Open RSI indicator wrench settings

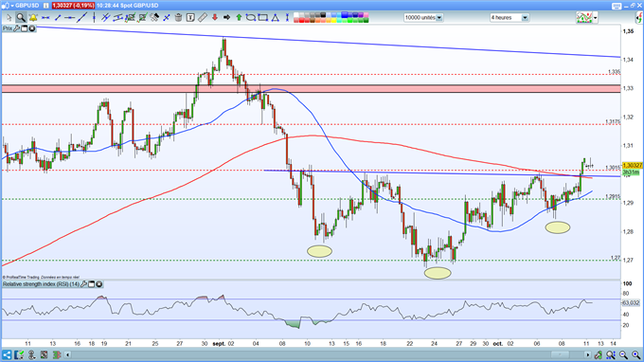pyautogui.click(x=83, y=284)
